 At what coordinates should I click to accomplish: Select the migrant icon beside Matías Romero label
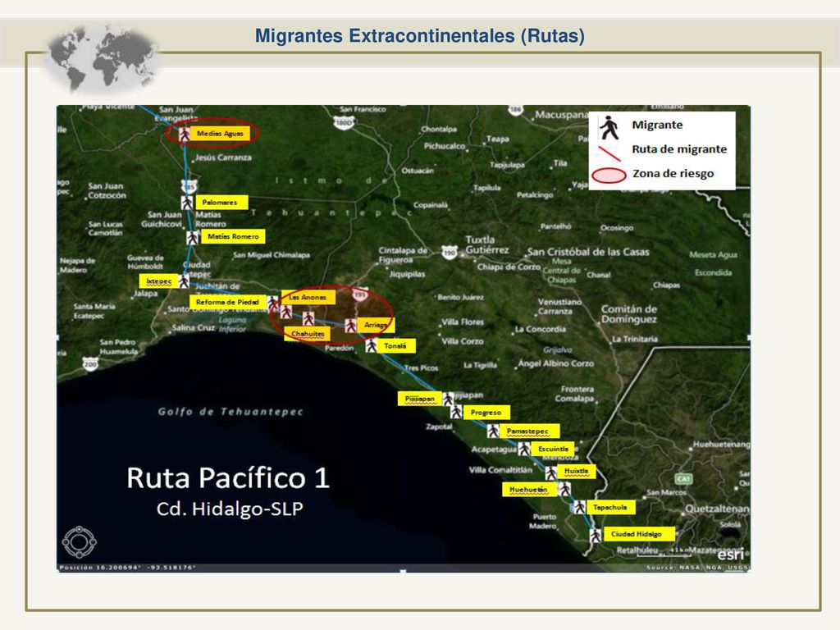[192, 237]
